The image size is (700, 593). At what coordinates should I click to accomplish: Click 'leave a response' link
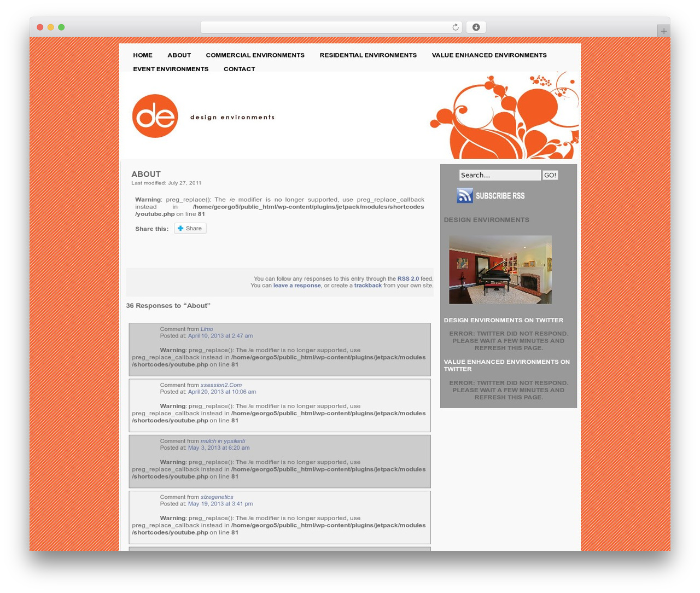pyautogui.click(x=297, y=286)
